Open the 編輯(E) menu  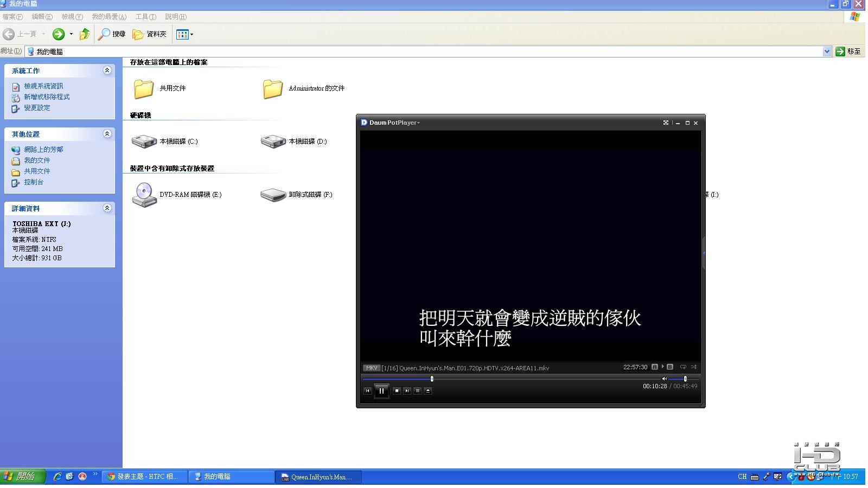click(x=42, y=17)
